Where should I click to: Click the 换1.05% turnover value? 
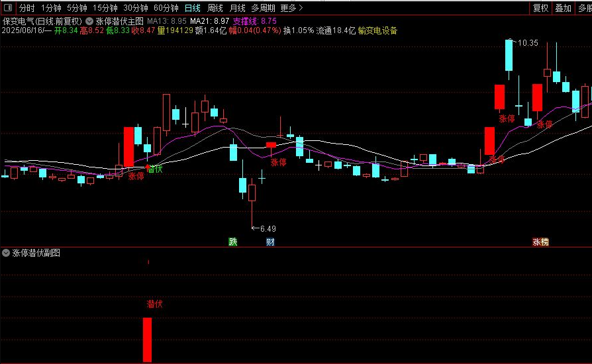[299, 30]
